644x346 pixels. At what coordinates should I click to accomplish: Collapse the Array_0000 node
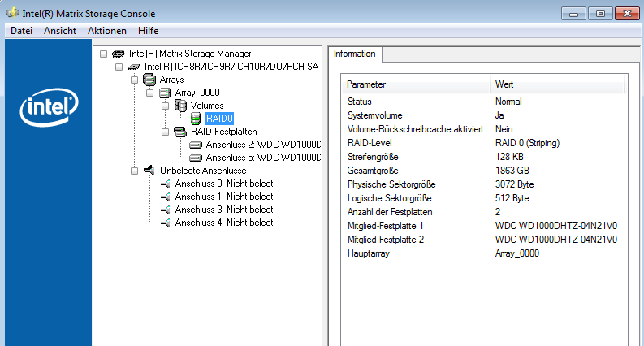coord(150,93)
